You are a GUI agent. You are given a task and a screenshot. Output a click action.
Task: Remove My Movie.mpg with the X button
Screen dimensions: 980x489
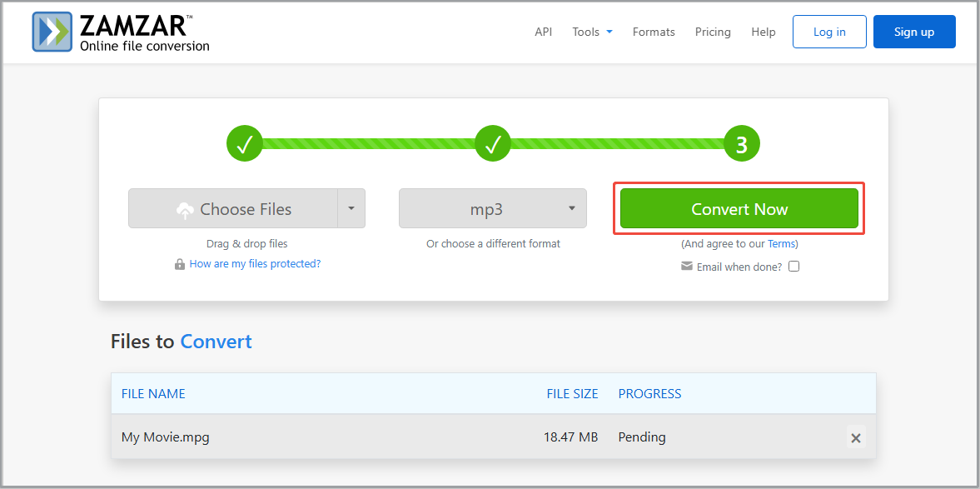point(856,437)
